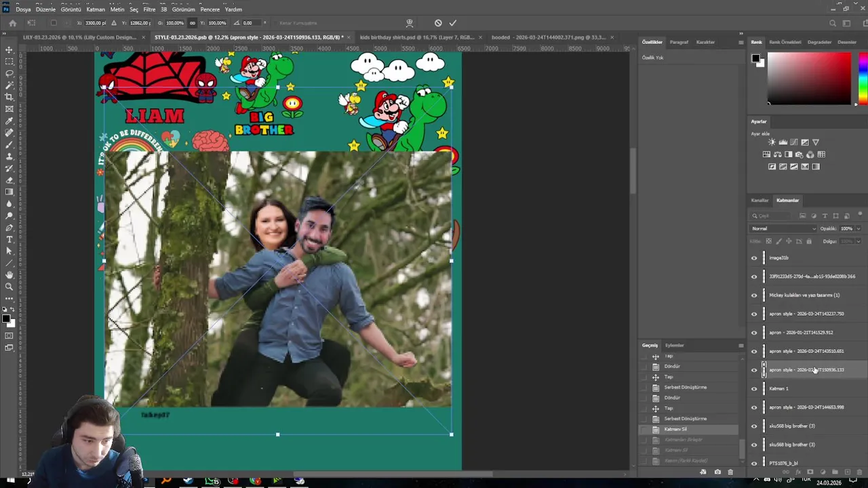The height and width of the screenshot is (488, 868).
Task: Click the foreground color swatch in toolbar
Action: click(6, 318)
